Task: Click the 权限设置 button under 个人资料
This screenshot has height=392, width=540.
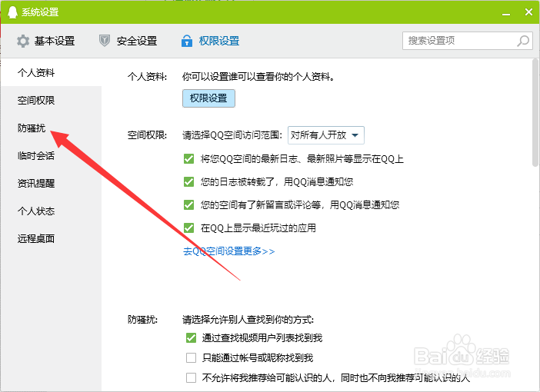Action: (x=208, y=98)
